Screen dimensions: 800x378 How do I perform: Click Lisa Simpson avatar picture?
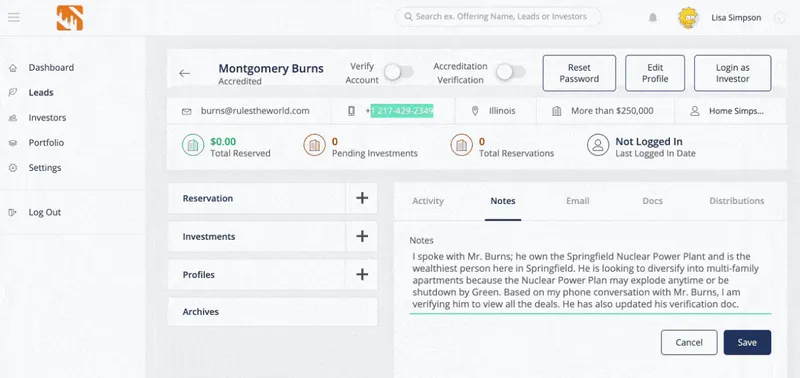[688, 18]
